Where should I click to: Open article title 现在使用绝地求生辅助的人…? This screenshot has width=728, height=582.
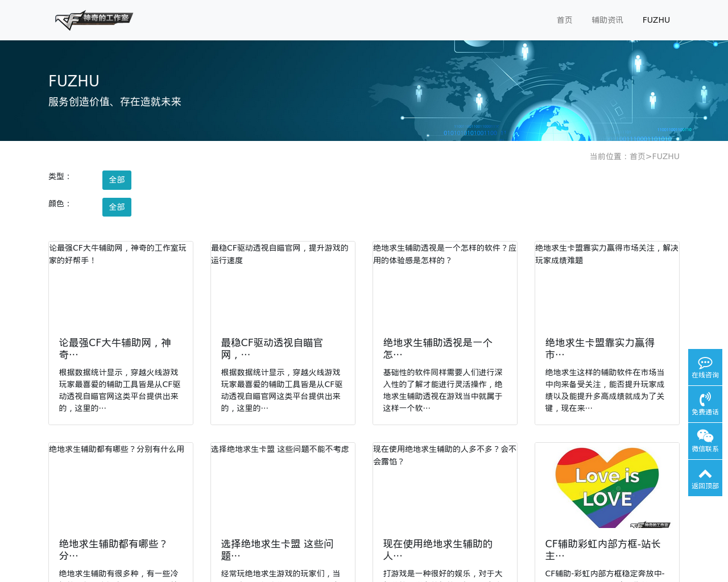coord(438,550)
